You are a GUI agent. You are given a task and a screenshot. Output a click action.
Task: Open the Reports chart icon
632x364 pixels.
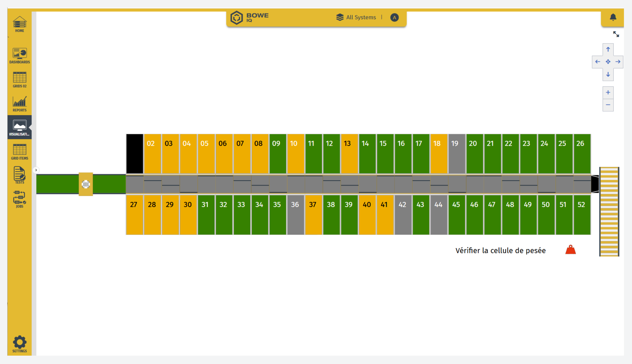point(20,104)
